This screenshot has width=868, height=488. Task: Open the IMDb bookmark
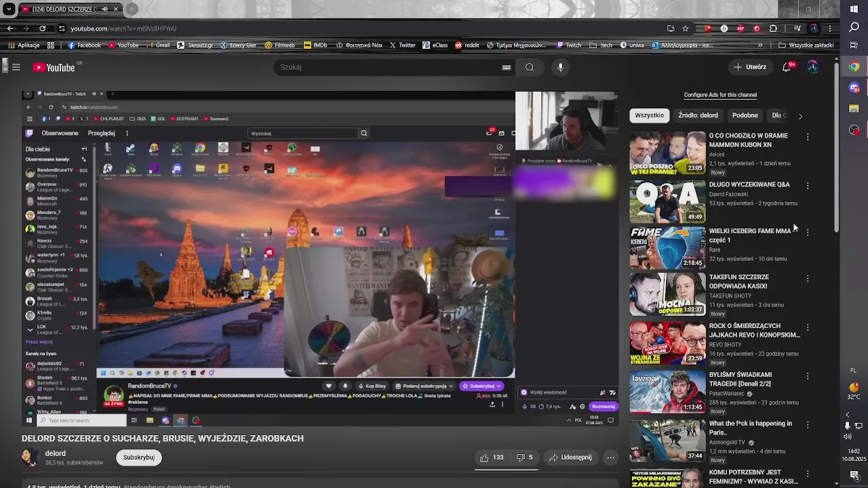point(315,45)
